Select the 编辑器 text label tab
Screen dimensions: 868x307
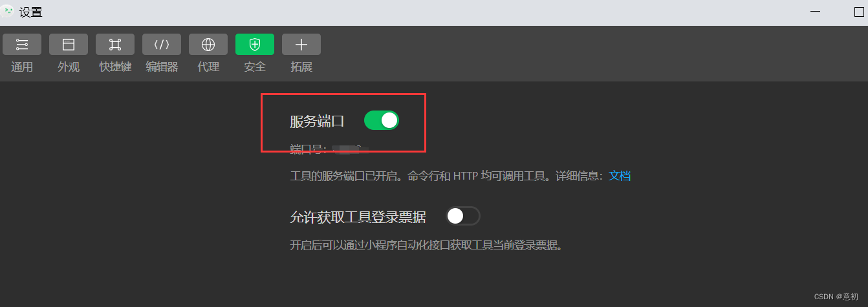(162, 67)
